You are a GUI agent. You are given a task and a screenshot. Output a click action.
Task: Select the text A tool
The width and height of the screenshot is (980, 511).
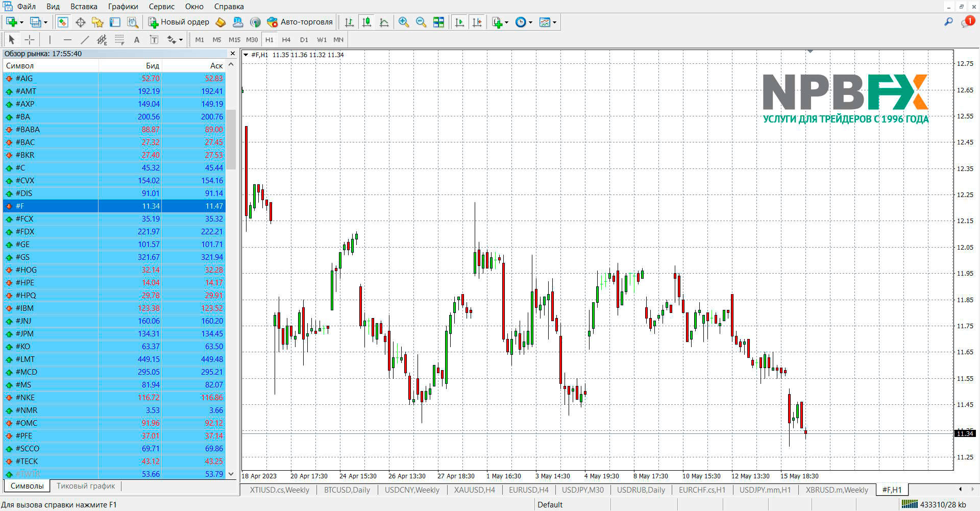pos(136,39)
